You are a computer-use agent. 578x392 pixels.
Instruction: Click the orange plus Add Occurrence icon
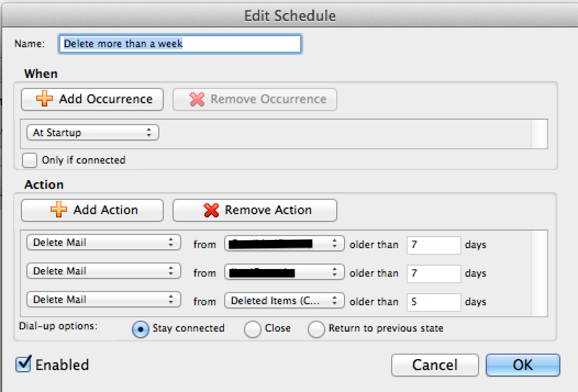click(45, 99)
